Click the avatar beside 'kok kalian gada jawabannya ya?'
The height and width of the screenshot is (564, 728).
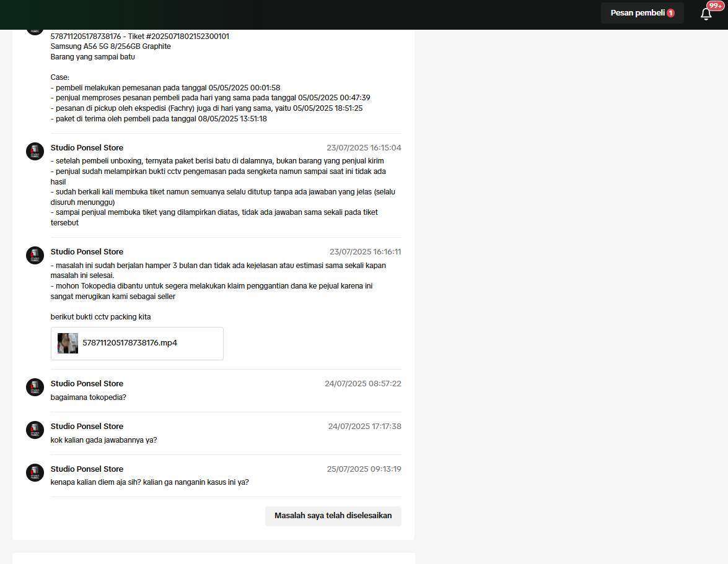click(35, 430)
